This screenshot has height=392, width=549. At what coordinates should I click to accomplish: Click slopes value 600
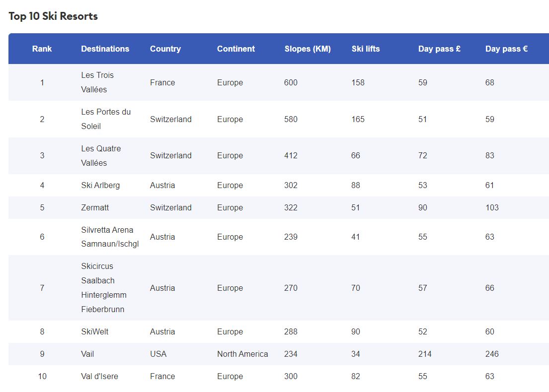(291, 82)
